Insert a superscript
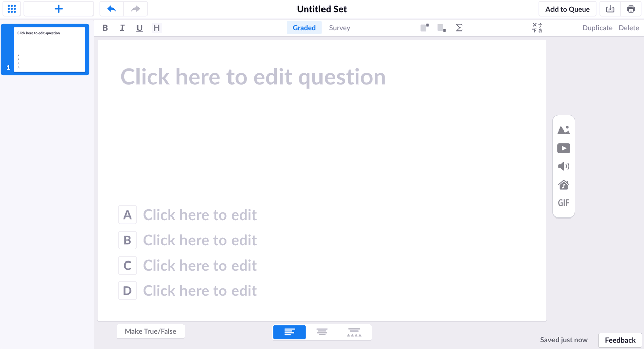The width and height of the screenshot is (644, 349). click(424, 28)
